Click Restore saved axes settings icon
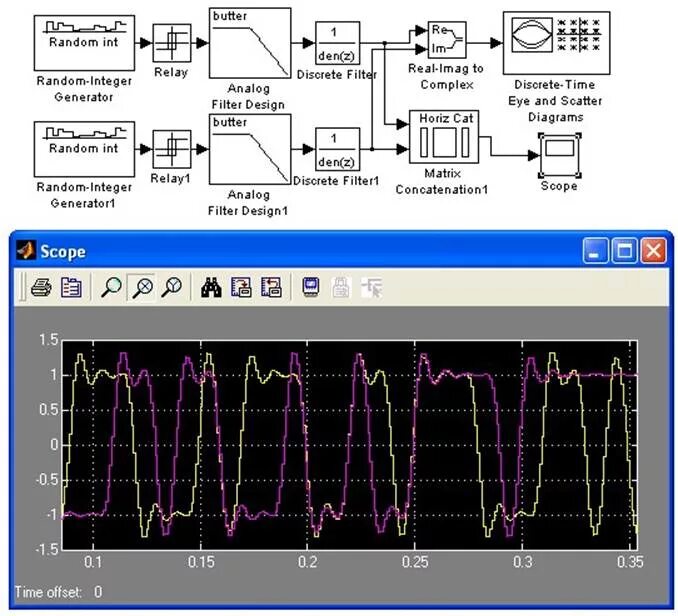The height and width of the screenshot is (616, 678). pyautogui.click(x=271, y=287)
